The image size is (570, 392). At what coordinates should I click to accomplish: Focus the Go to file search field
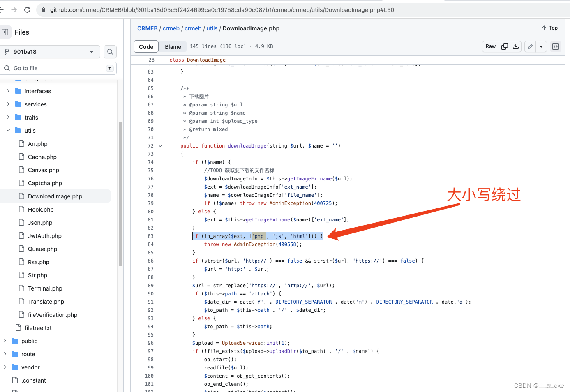pyautogui.click(x=58, y=68)
